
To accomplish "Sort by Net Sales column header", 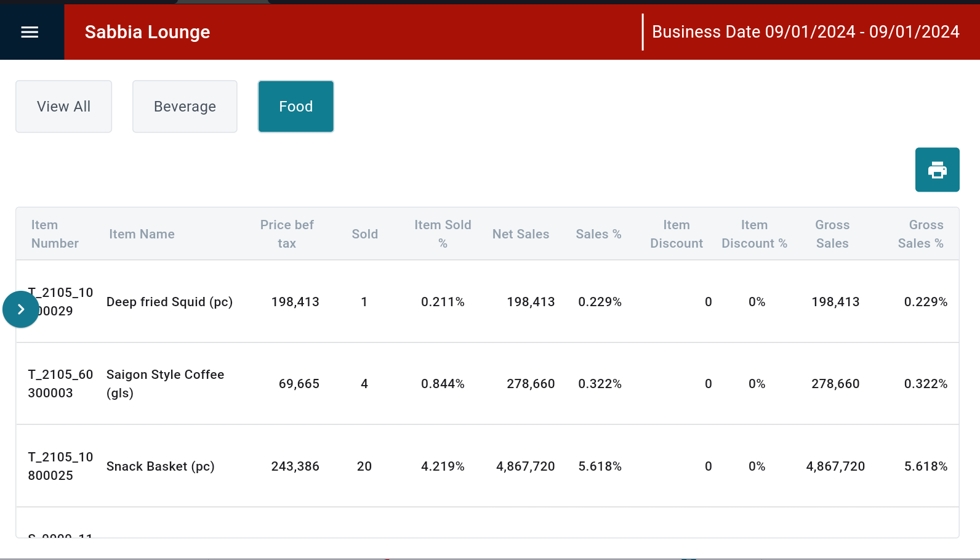I will click(x=520, y=234).
